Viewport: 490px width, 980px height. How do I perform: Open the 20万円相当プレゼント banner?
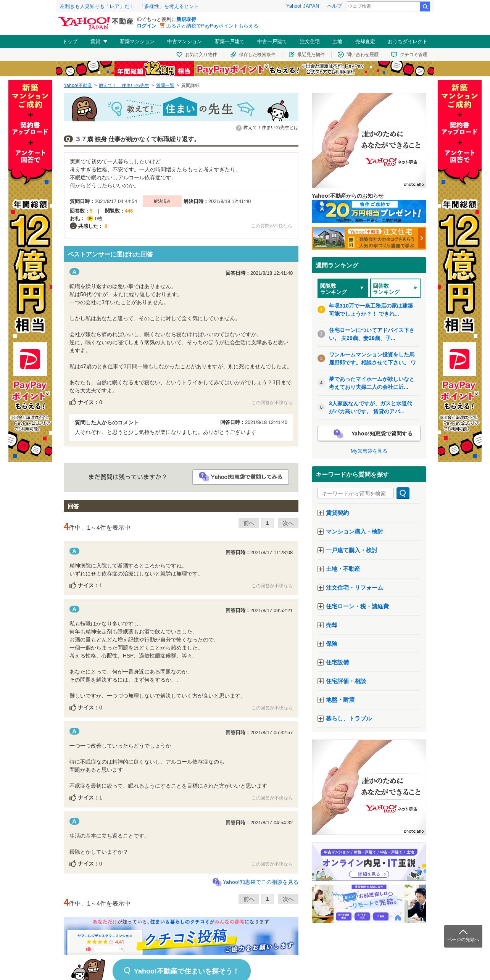click(369, 211)
